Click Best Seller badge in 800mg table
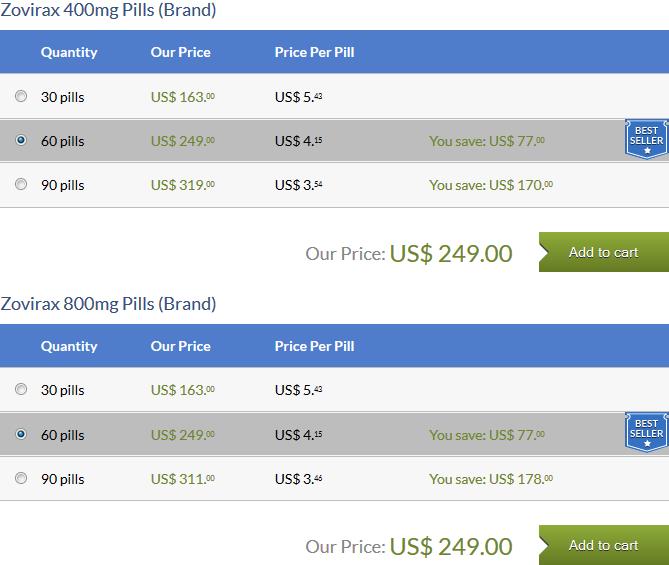This screenshot has height=565, width=669. [x=646, y=432]
